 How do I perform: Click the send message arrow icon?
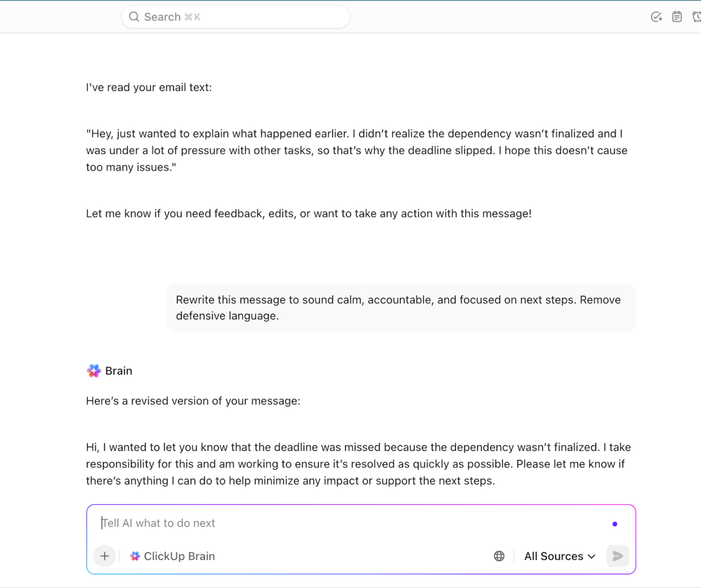pyautogui.click(x=617, y=556)
